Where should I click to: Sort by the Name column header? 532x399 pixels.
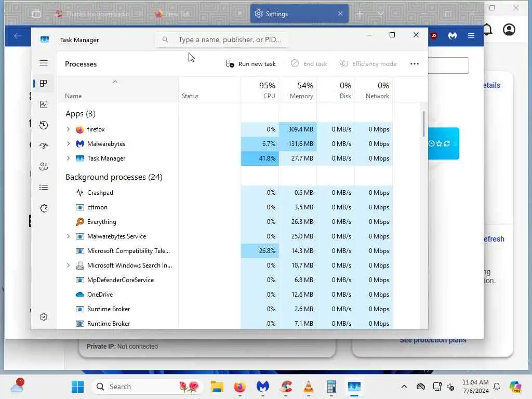tap(118, 90)
